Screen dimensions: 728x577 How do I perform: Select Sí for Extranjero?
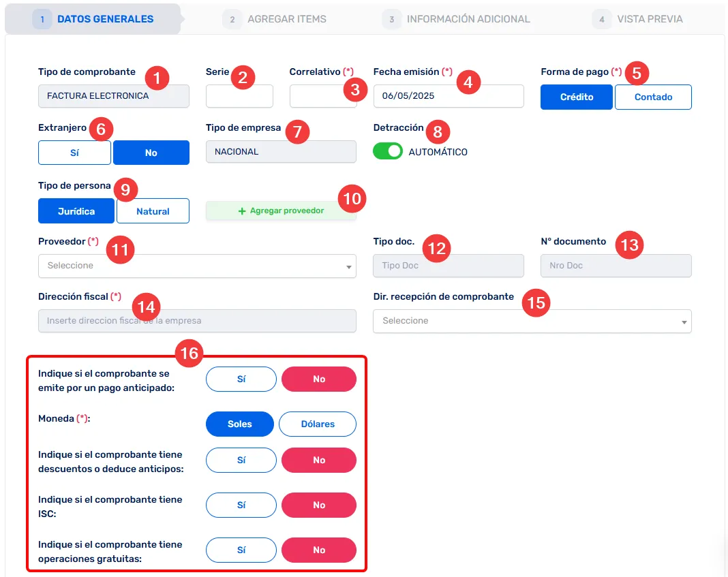click(x=74, y=153)
